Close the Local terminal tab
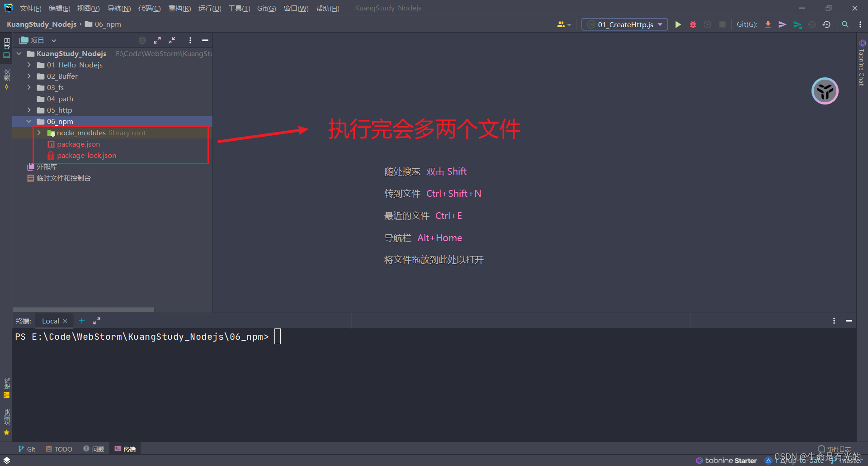The width and height of the screenshot is (868, 466). (65, 321)
